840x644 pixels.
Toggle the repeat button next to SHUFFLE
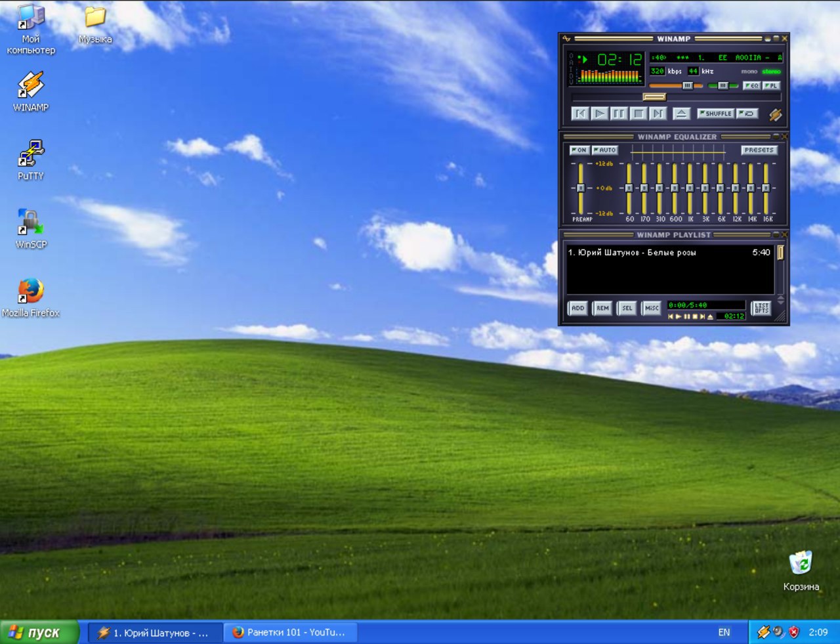tap(747, 114)
